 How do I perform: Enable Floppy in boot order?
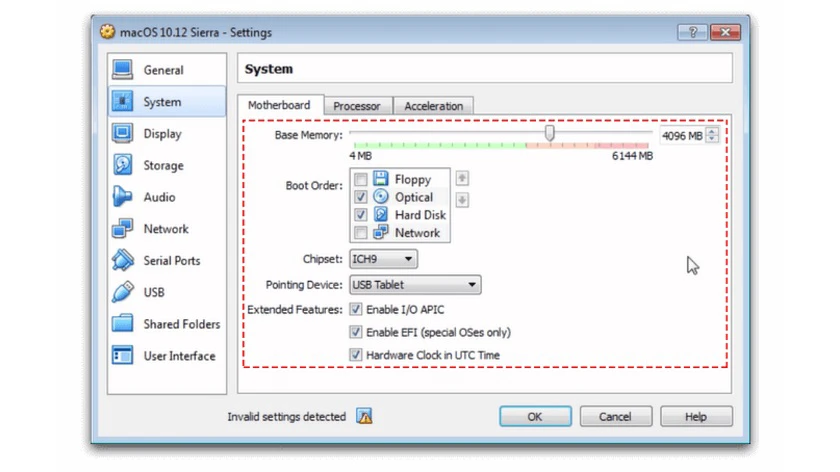pyautogui.click(x=361, y=179)
